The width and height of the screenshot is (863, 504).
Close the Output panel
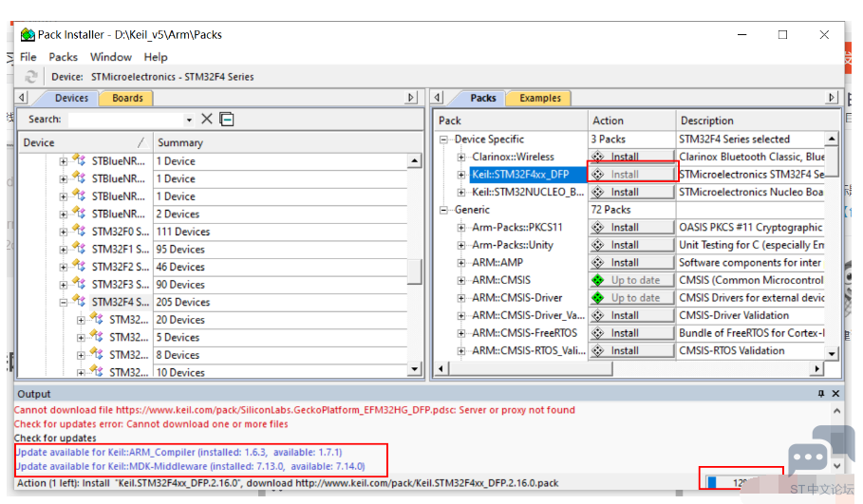835,393
